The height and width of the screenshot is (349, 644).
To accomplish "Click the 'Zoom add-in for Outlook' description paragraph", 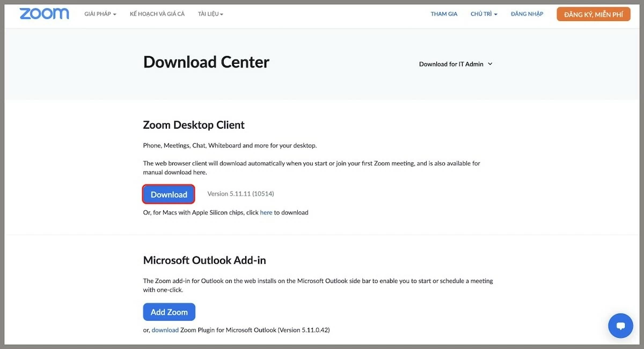I will (x=318, y=285).
